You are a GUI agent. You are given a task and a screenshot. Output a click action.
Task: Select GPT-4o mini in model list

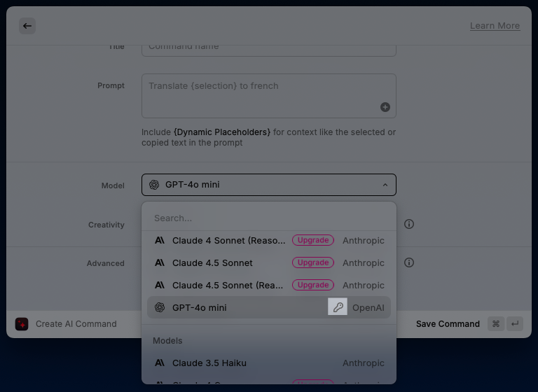pyautogui.click(x=269, y=307)
